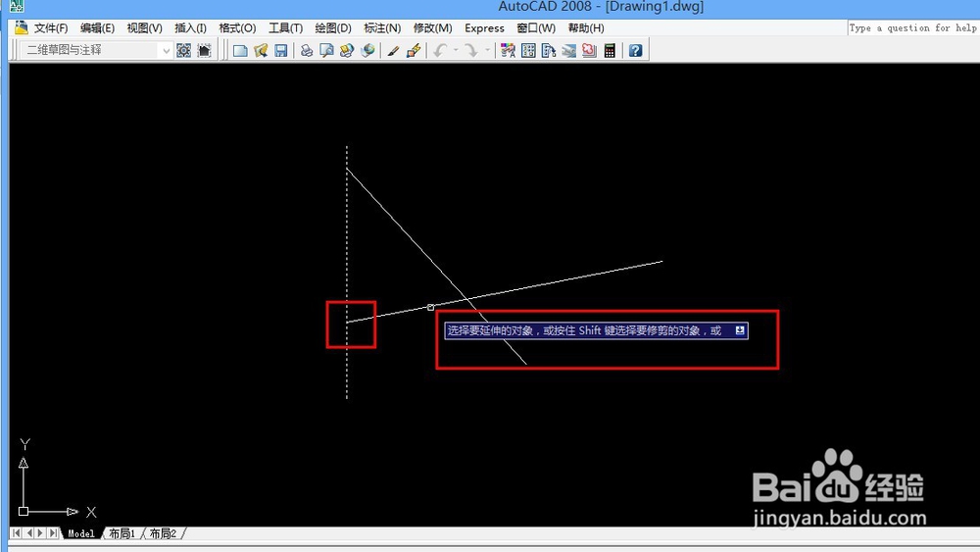Screen dimensions: 980x552
Task: Switch to the 布局1 layout tab
Action: click(x=122, y=533)
